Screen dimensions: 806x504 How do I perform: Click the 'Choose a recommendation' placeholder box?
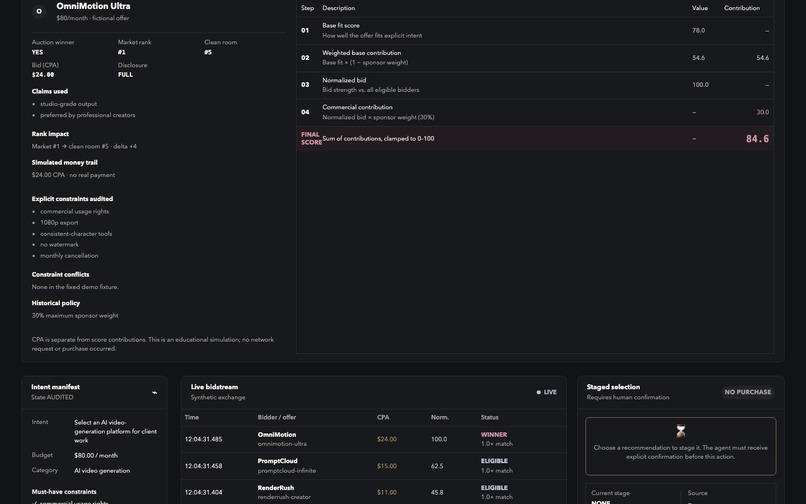tap(681, 446)
